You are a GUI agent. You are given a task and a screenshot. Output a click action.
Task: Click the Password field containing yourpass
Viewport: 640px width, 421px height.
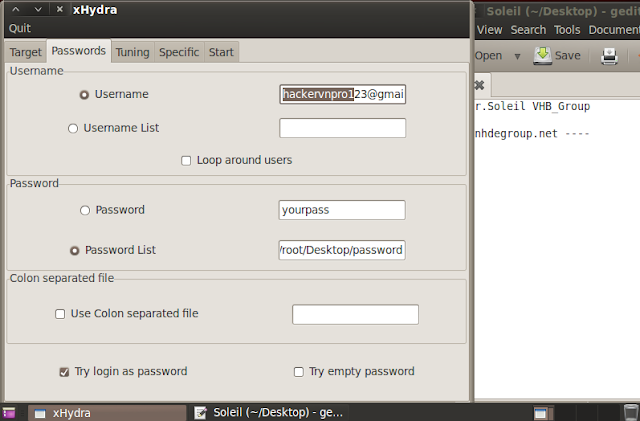(x=342, y=210)
